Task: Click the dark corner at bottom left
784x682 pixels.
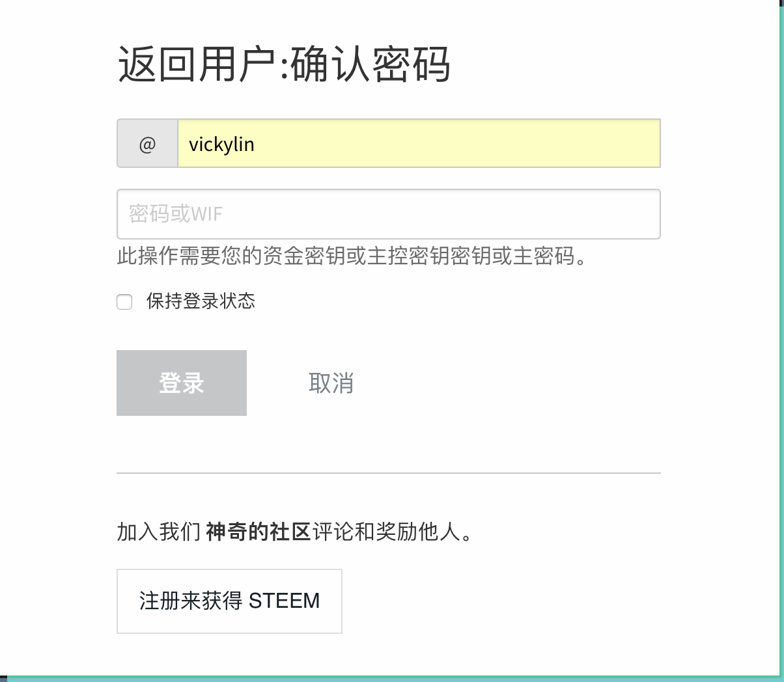Action: click(3, 679)
